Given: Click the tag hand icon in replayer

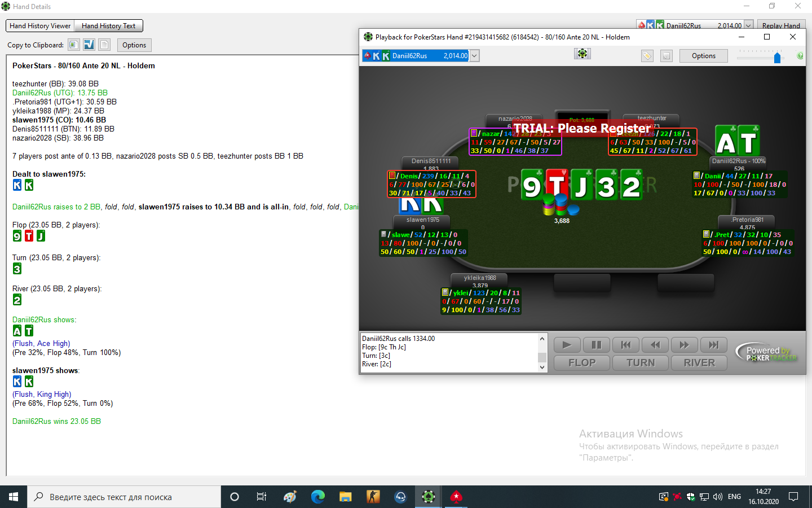Looking at the screenshot, I should point(647,56).
